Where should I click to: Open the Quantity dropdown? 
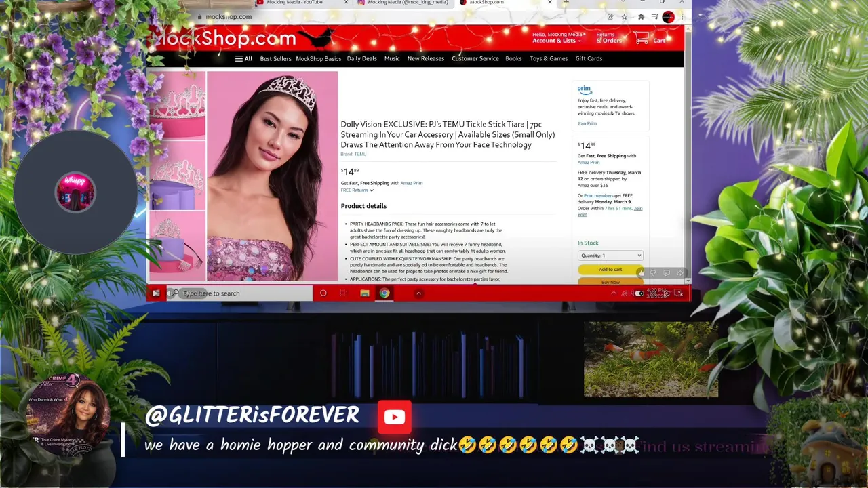(x=610, y=256)
